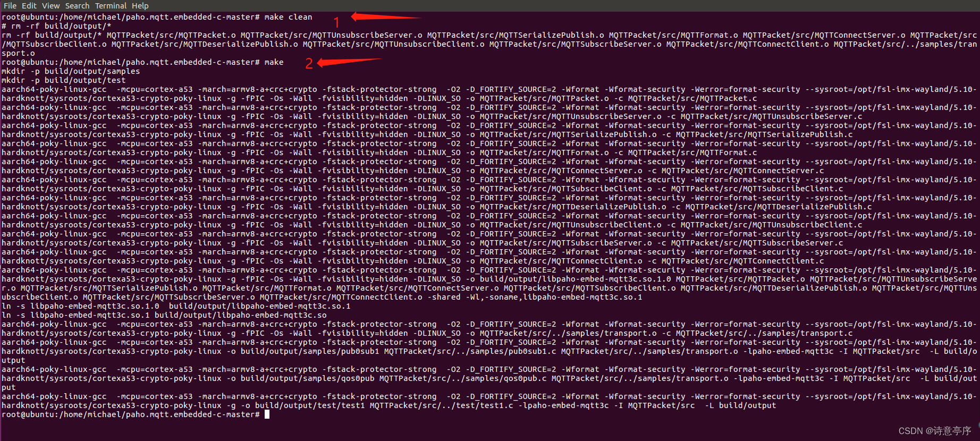The height and width of the screenshot is (441, 980).
Task: Click 'mkdir -p build/output/samples' line
Action: tap(71, 71)
